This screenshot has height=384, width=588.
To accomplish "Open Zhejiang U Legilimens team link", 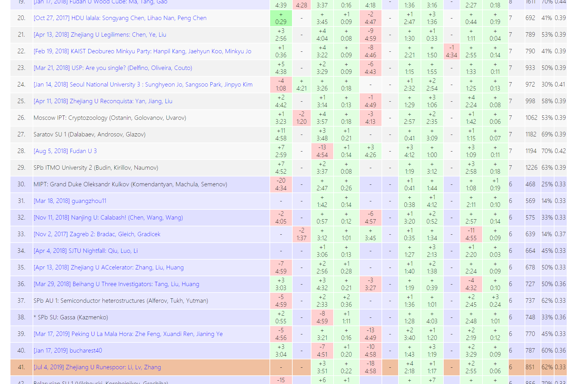I will click(x=100, y=35).
